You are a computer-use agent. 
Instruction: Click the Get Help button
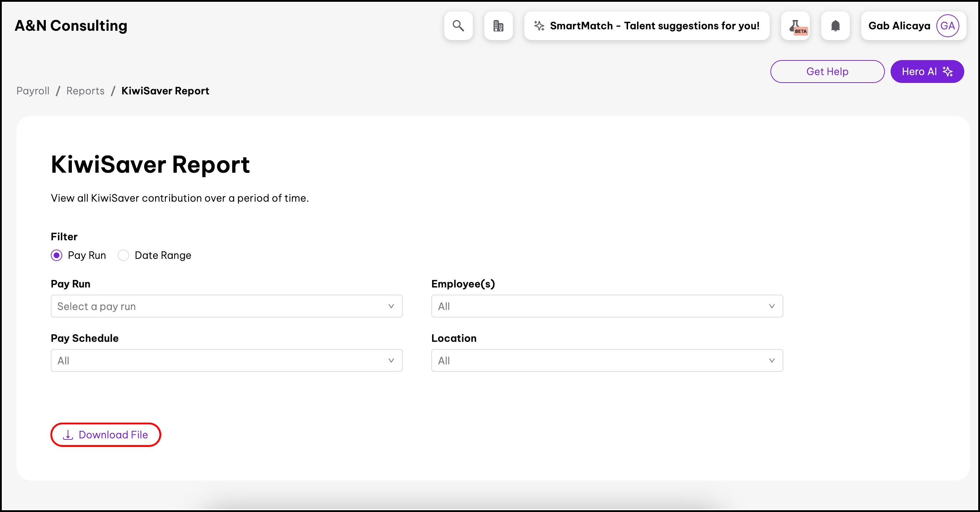coord(827,71)
